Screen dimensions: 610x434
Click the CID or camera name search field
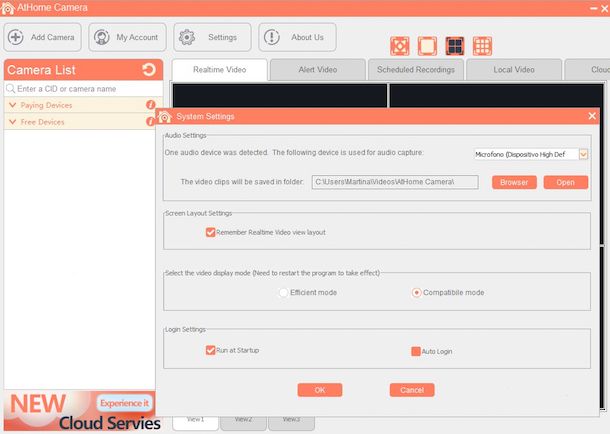pos(83,89)
